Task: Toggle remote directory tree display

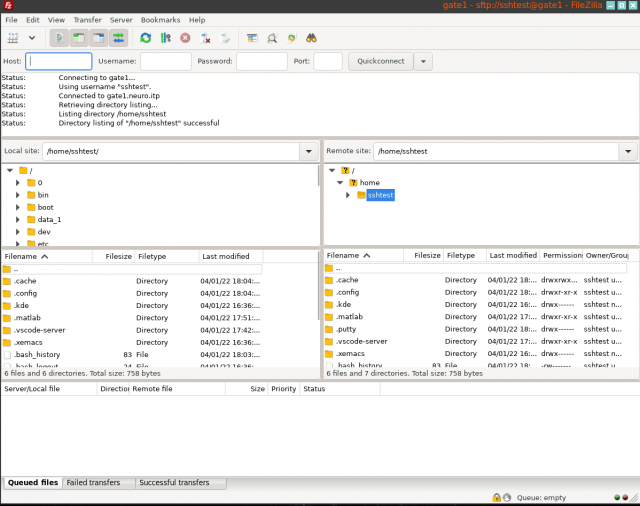Action: click(98, 38)
